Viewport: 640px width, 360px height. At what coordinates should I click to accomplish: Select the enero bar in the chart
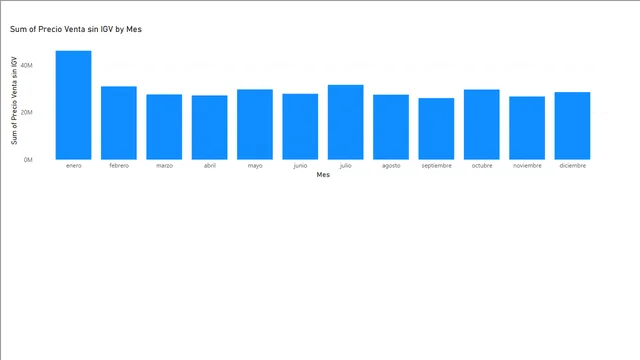coord(73,105)
